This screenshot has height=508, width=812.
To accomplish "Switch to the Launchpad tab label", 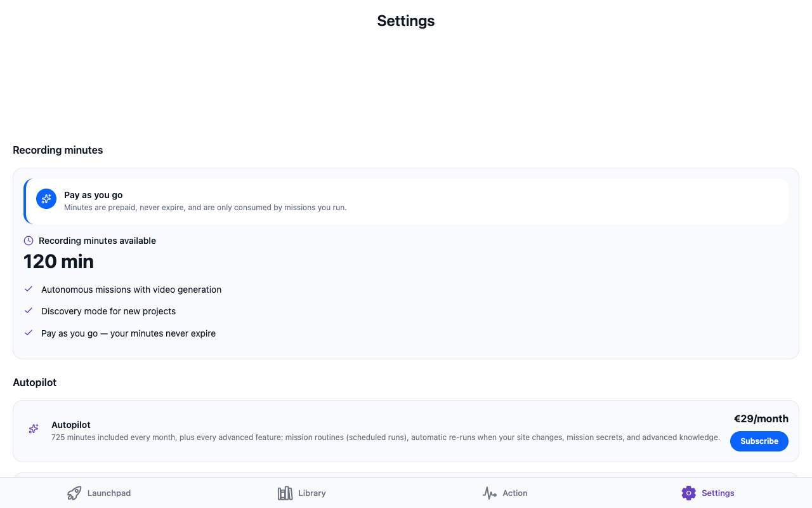I will [109, 493].
